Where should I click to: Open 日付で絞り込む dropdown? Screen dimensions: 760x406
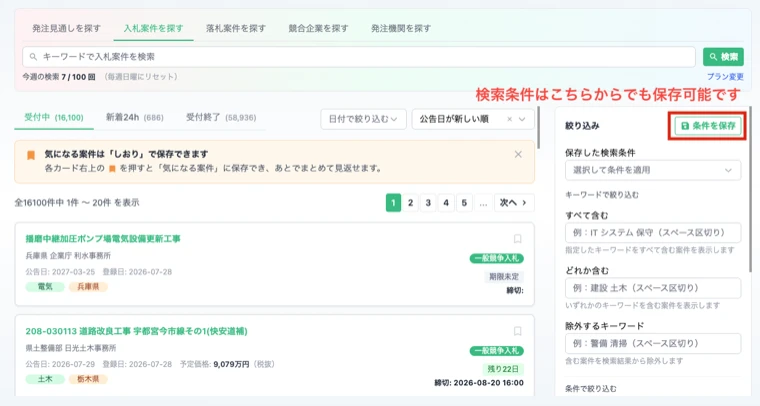click(363, 119)
